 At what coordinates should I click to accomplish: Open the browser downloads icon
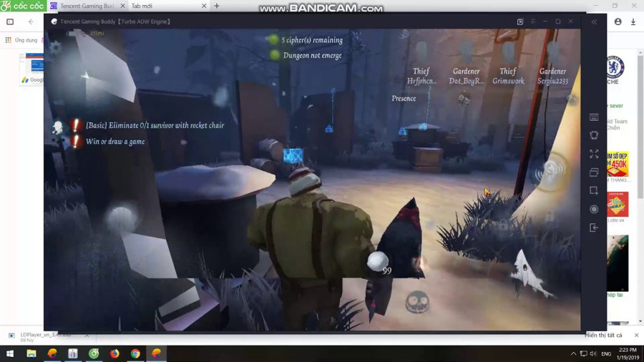click(633, 22)
